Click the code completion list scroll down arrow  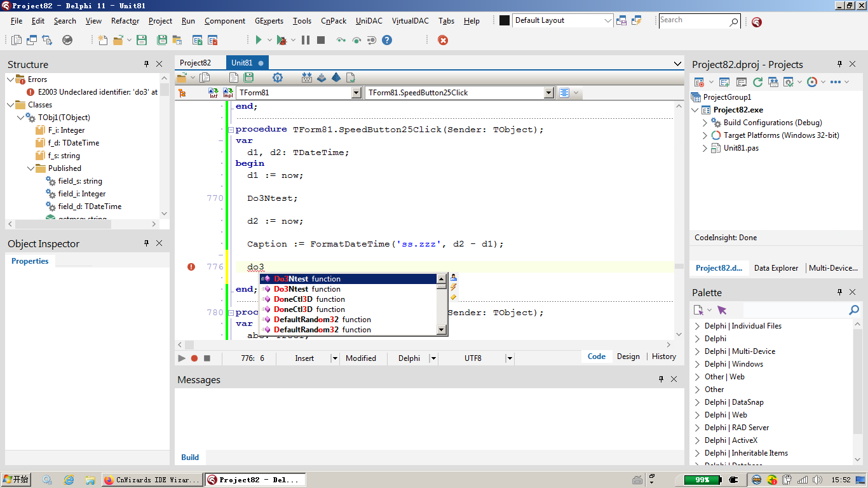(442, 330)
